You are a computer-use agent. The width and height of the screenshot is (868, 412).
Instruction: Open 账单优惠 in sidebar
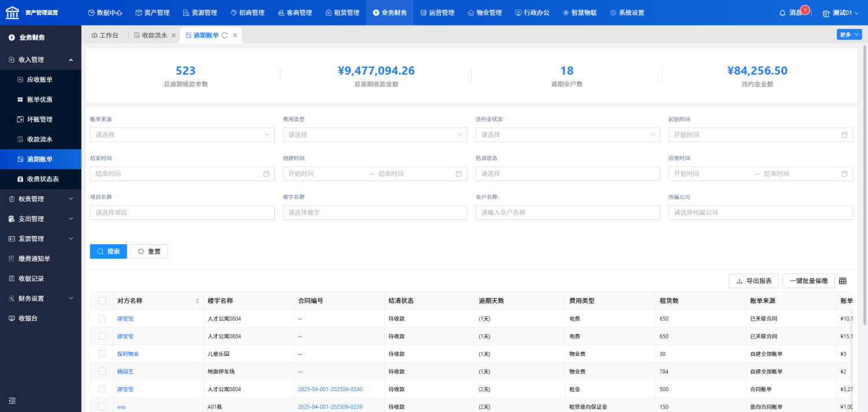coord(39,100)
